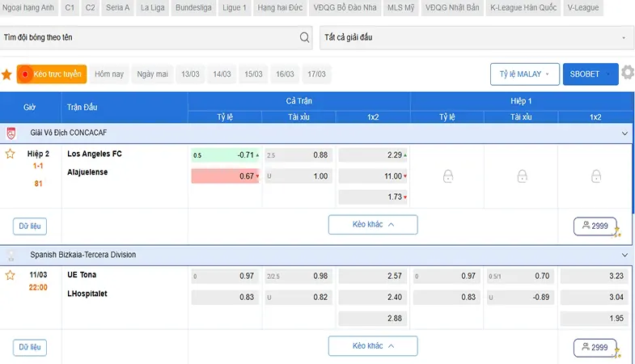This screenshot has height=364, width=635.
Task: Favorite the Los Angeles FC match star
Action: [11, 154]
